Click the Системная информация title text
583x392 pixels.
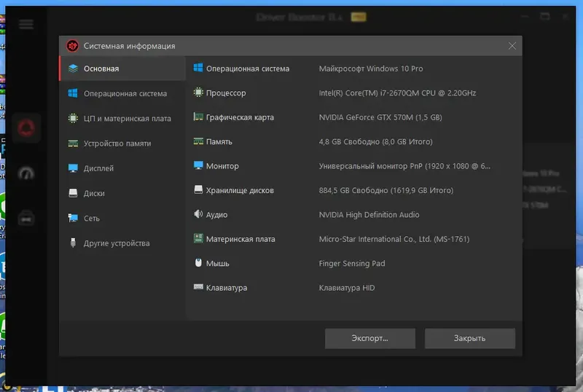tap(130, 46)
